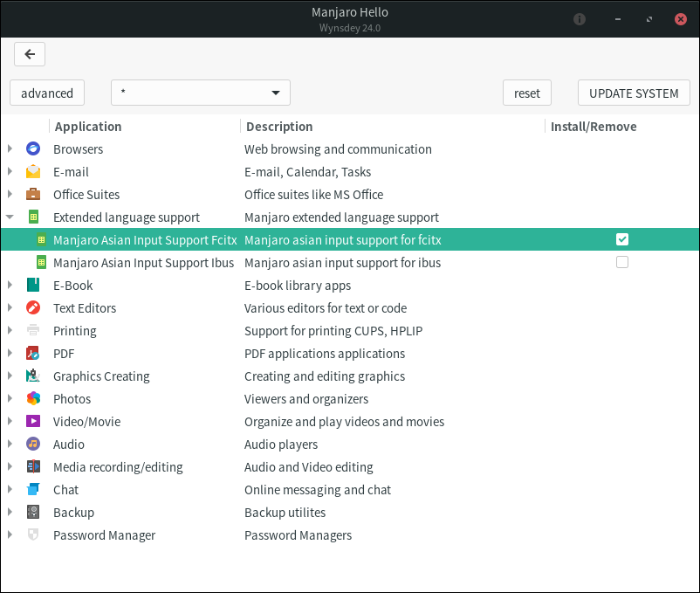
Task: Select the Manjaro Asian Input Support Ibus row
Action: tap(350, 263)
